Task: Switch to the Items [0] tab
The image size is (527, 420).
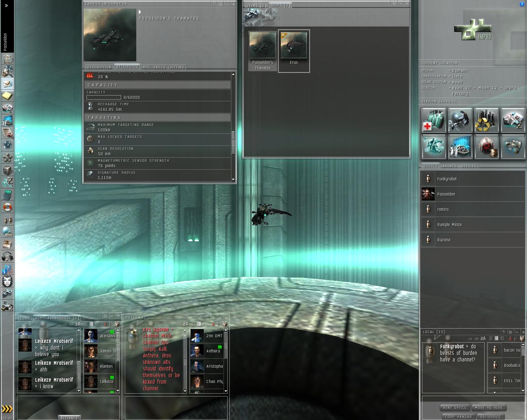Action: click(257, 6)
